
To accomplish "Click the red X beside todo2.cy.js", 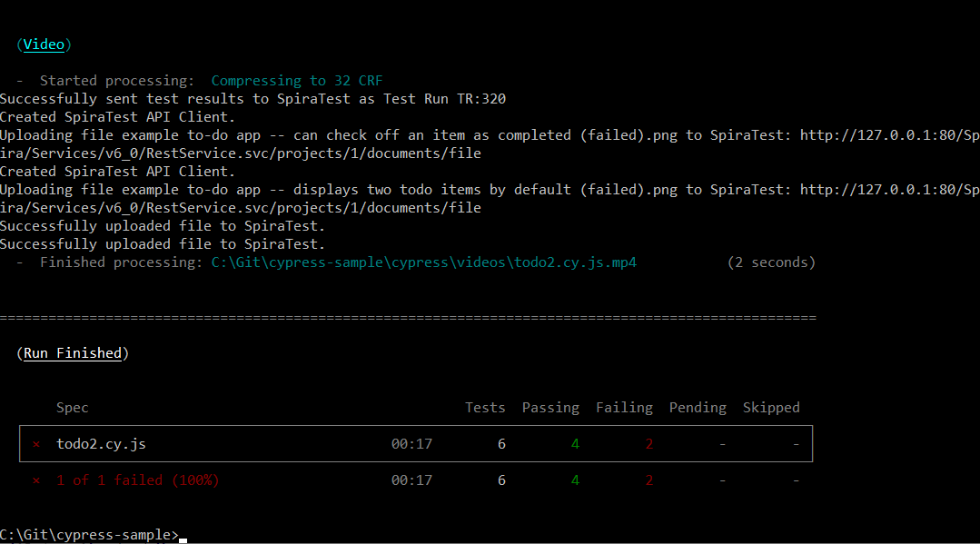I will [36, 444].
